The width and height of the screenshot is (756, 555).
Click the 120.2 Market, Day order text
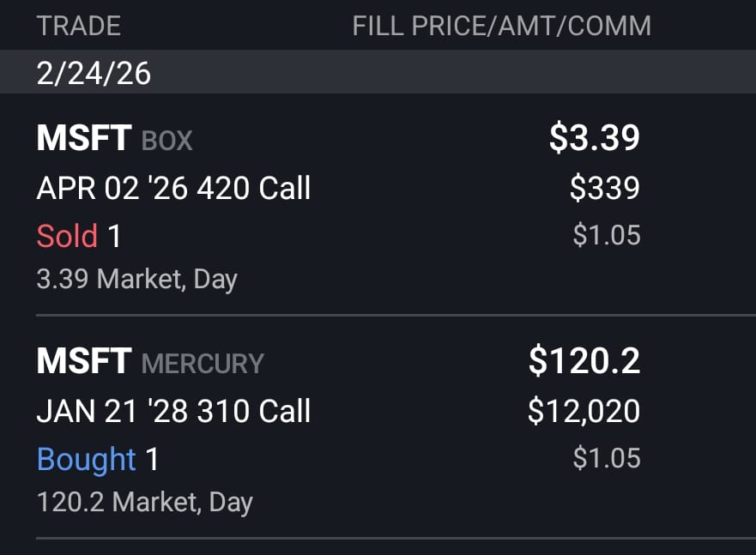click(145, 503)
